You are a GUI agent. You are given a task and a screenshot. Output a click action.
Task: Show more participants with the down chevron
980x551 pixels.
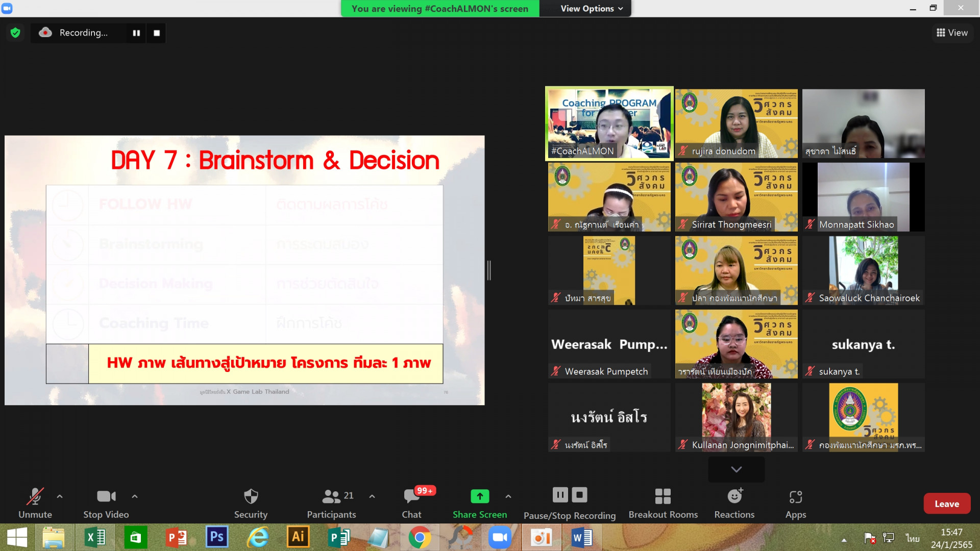click(x=736, y=469)
